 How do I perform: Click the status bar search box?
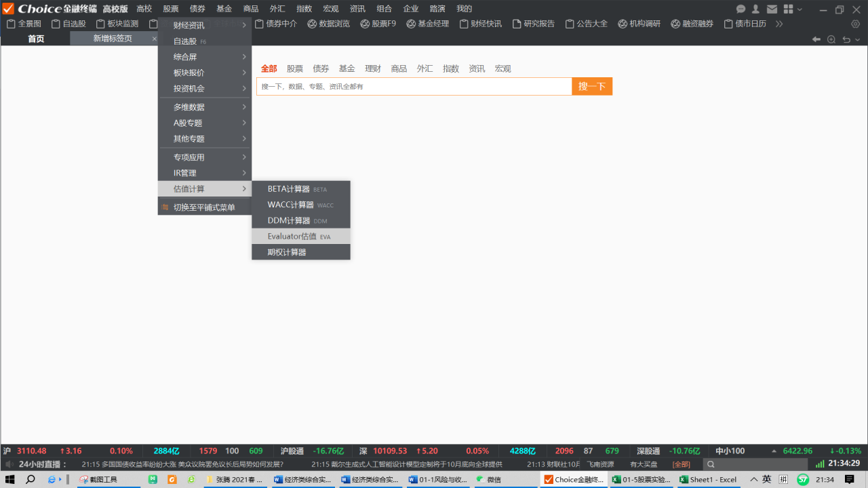[x=755, y=464]
